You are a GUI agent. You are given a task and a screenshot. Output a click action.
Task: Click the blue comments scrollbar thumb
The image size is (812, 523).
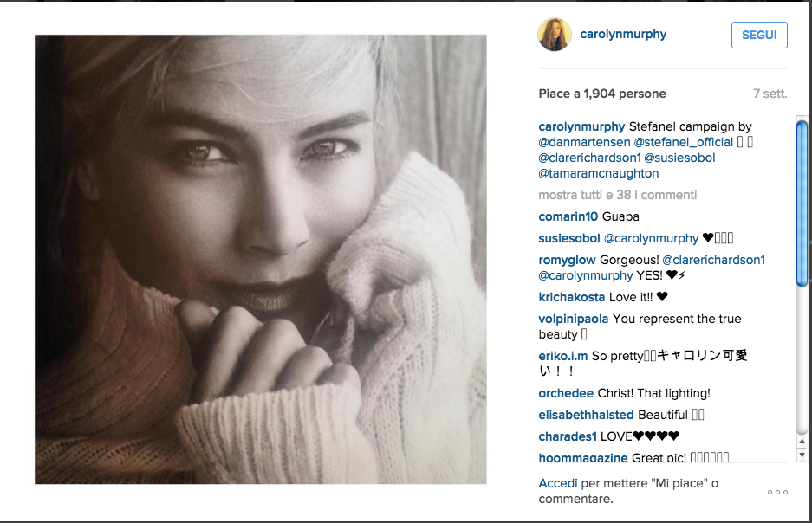tap(802, 203)
